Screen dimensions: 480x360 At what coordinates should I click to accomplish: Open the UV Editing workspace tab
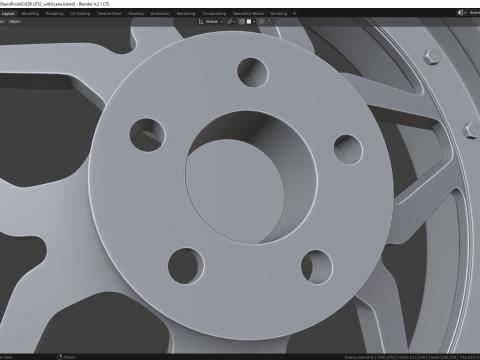point(80,14)
